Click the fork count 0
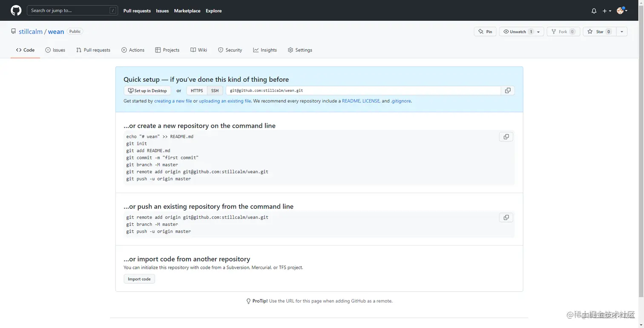Image resolution: width=644 pixels, height=328 pixels. tap(572, 31)
